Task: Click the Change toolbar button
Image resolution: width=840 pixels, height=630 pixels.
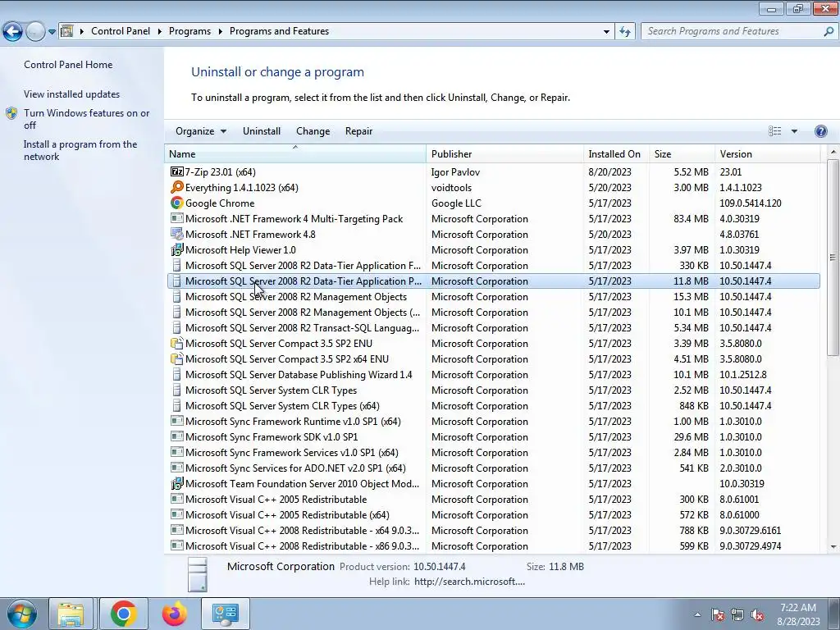Action: pyautogui.click(x=313, y=131)
